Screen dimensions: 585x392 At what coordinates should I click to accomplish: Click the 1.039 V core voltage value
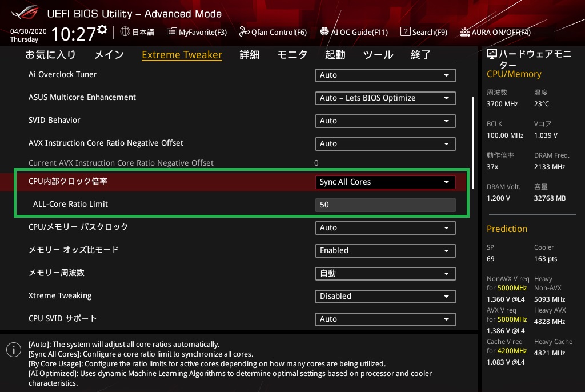(x=546, y=135)
